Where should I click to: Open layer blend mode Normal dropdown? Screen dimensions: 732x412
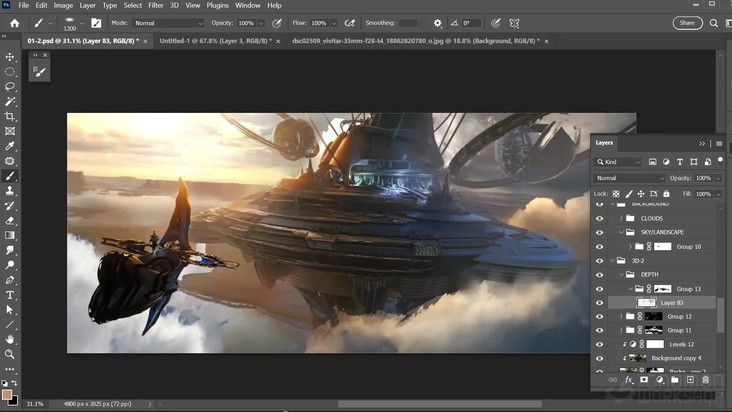pyautogui.click(x=629, y=178)
